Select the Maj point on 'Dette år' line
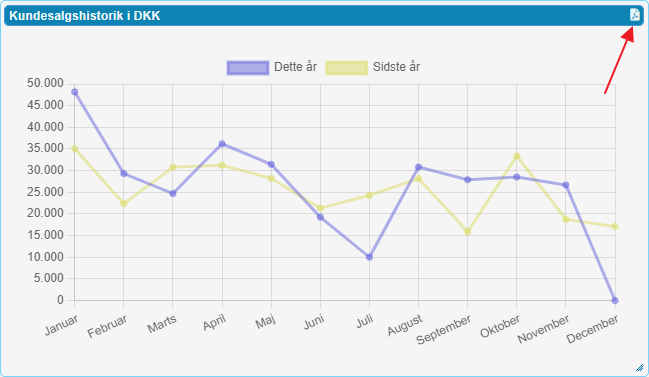The height and width of the screenshot is (377, 649). point(271,164)
